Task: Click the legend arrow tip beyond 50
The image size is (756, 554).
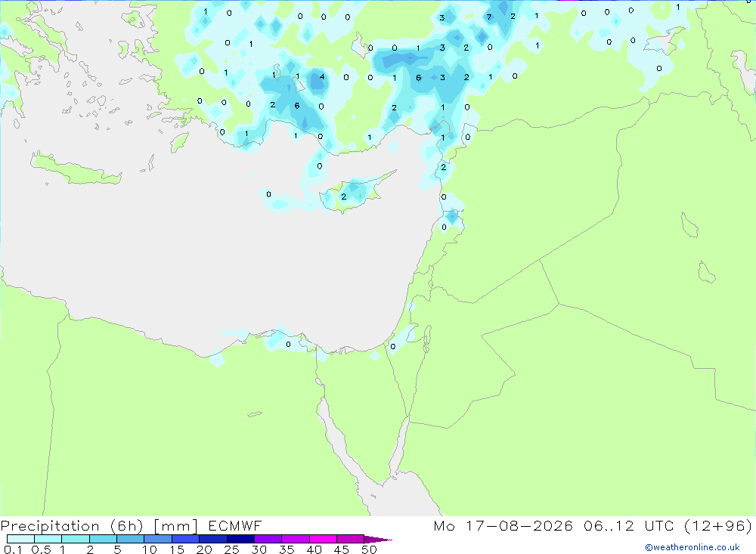Action: tap(378, 540)
